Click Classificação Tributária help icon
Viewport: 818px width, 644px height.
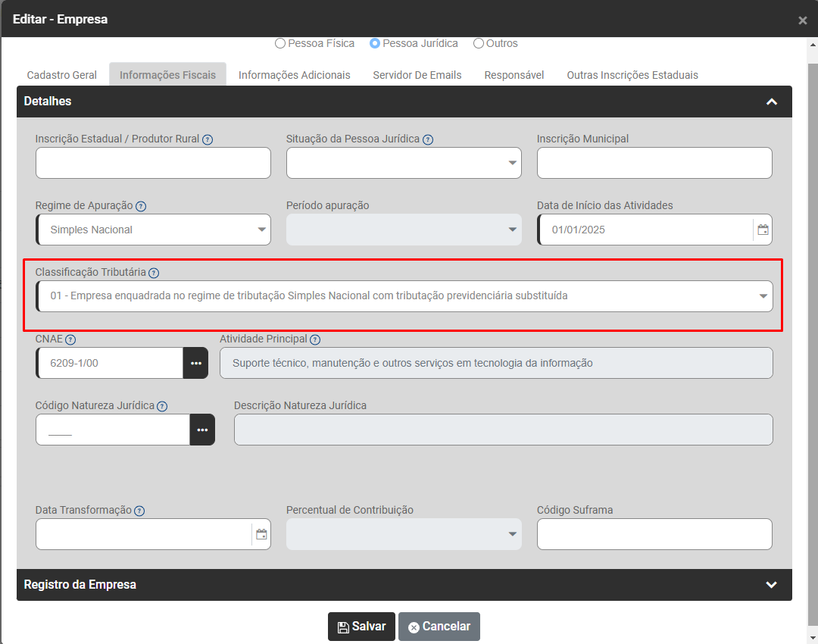(x=154, y=273)
